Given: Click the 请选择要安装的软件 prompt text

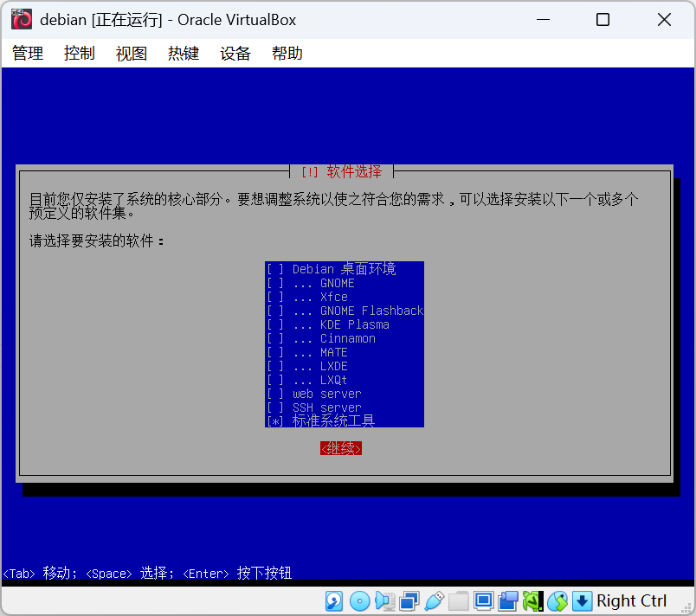Looking at the screenshot, I should (x=96, y=241).
